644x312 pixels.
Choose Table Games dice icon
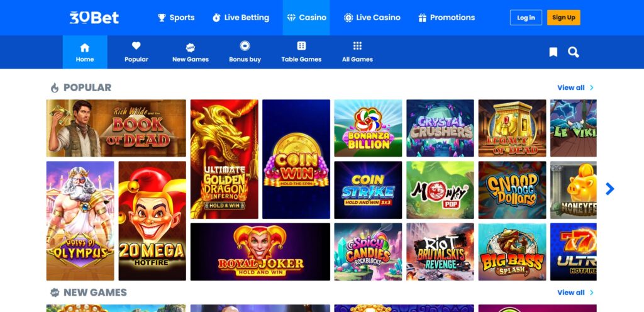(x=301, y=45)
